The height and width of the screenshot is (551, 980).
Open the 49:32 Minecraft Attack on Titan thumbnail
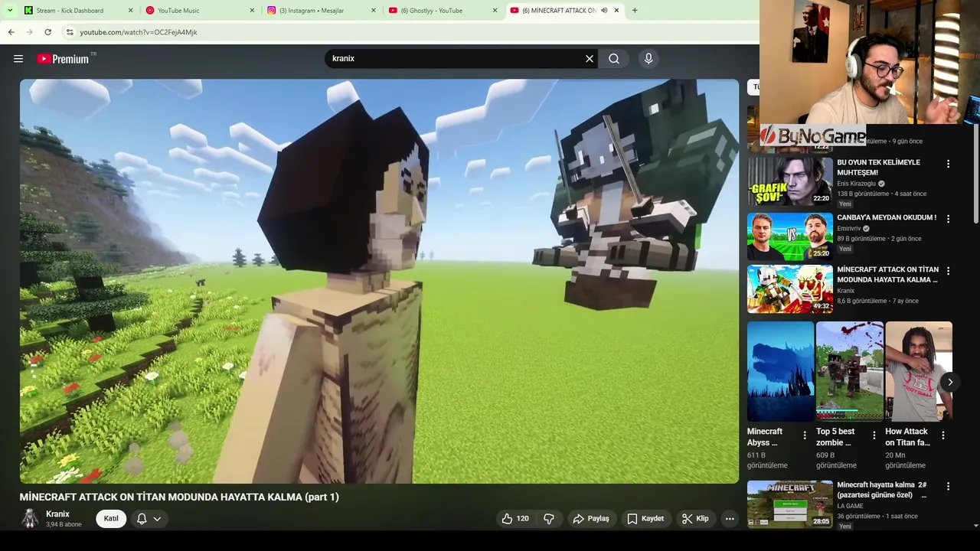(x=790, y=289)
